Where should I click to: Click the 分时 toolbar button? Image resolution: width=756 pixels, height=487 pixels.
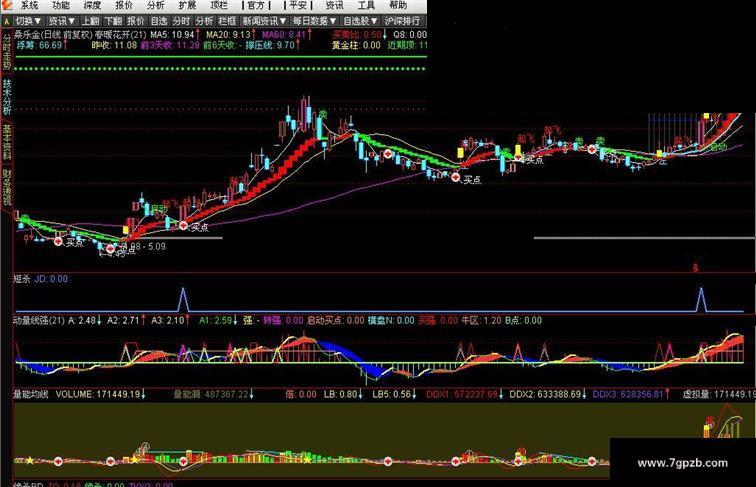181,21
